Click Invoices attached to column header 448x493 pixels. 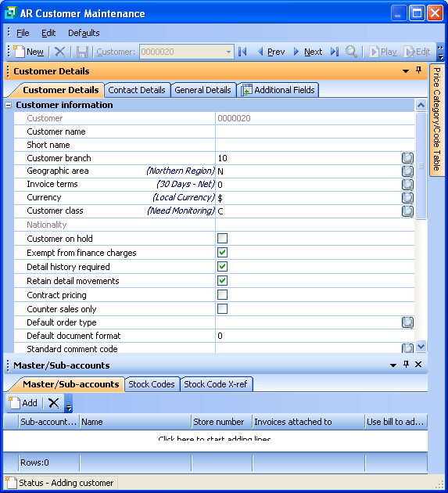[x=309, y=422]
